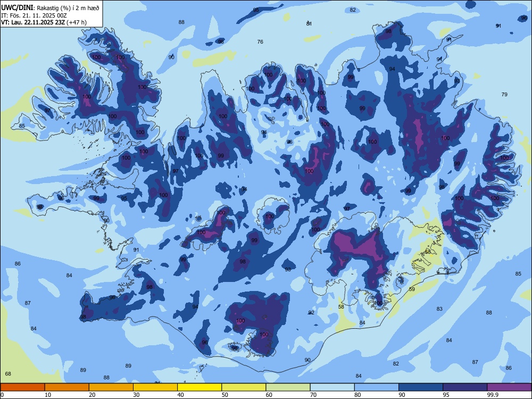Click the orange 10–20 legend swatch
532x399 pixels.
pos(67,387)
